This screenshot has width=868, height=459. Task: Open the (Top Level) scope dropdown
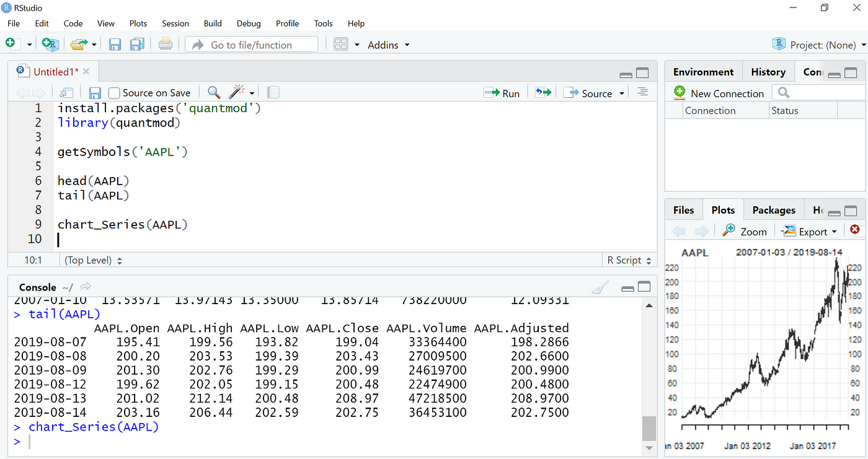[x=93, y=260]
